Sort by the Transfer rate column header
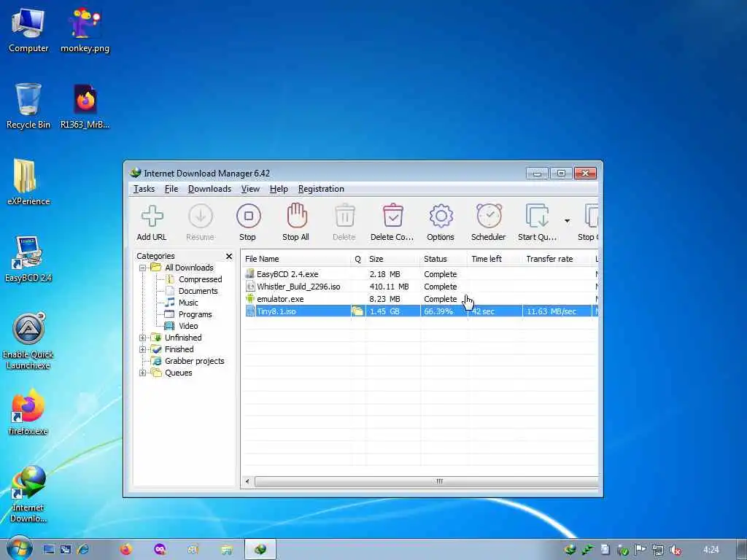The width and height of the screenshot is (747, 560). pos(557,259)
